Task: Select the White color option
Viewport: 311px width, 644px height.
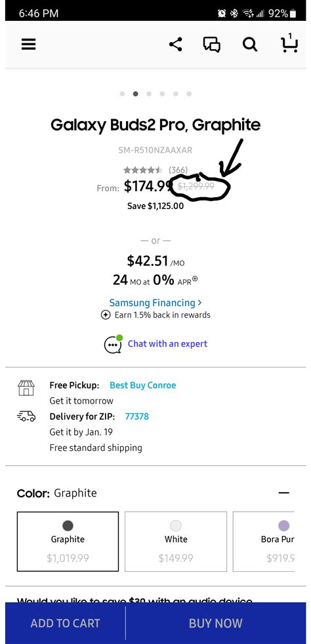Action: coord(176,541)
